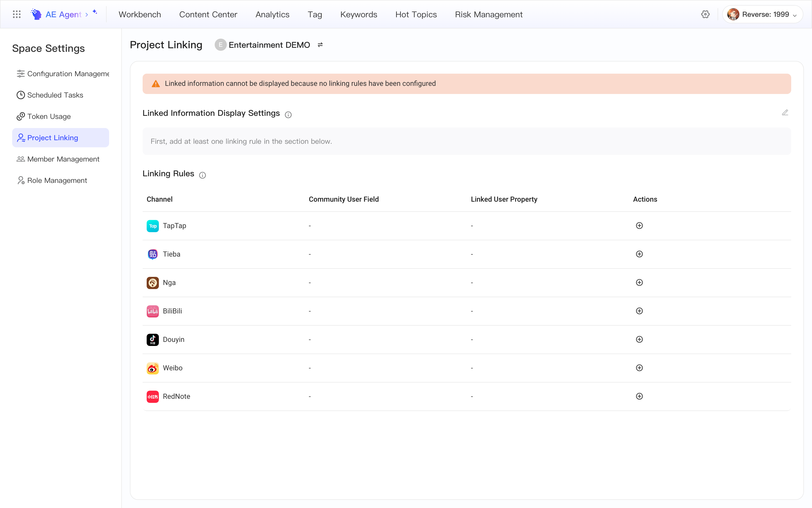Click the Nga channel logo
812x508 pixels.
pos(153,283)
